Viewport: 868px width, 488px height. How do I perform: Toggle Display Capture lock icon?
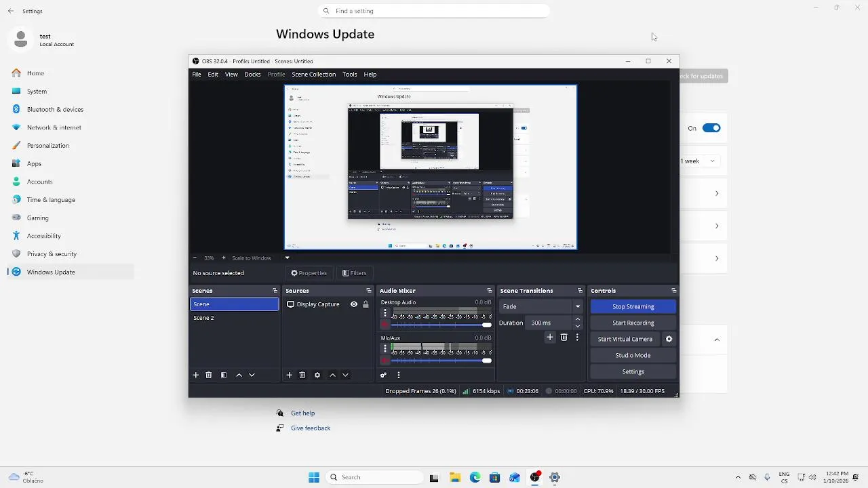(366, 304)
